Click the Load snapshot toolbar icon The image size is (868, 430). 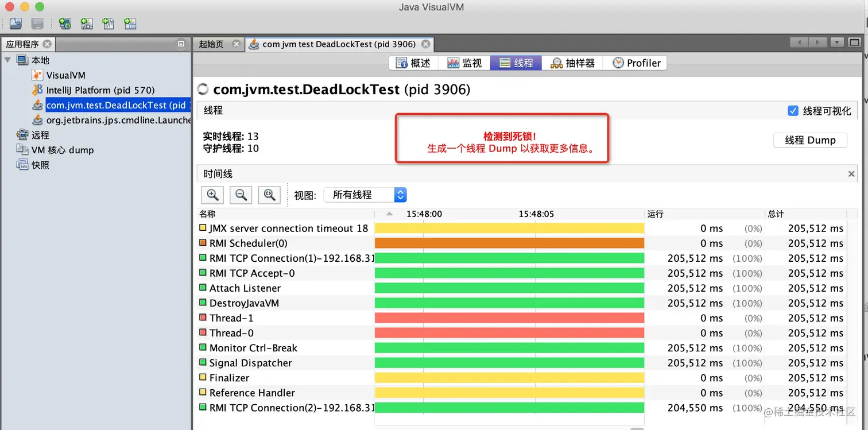pyautogui.click(x=16, y=24)
